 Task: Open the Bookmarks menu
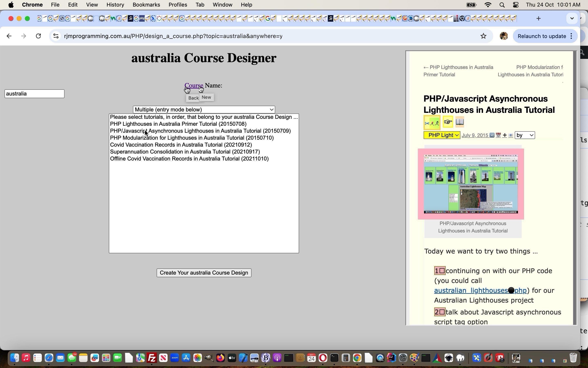[x=146, y=5]
